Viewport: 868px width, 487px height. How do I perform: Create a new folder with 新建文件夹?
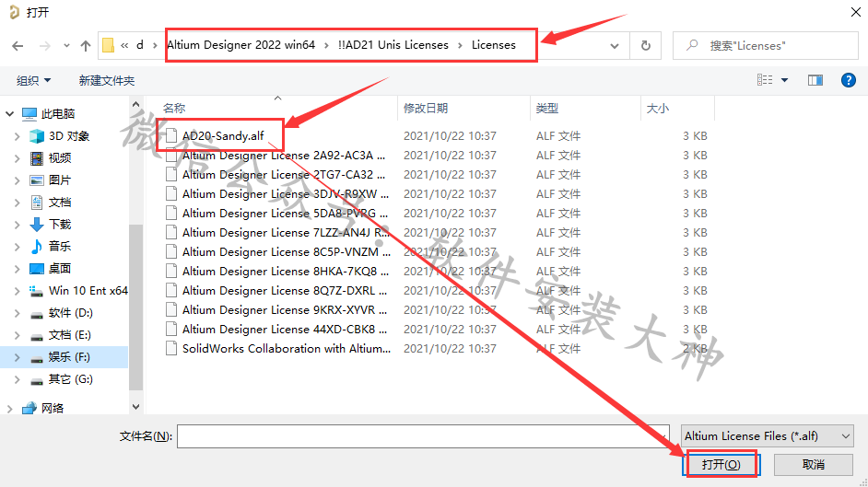tap(106, 81)
